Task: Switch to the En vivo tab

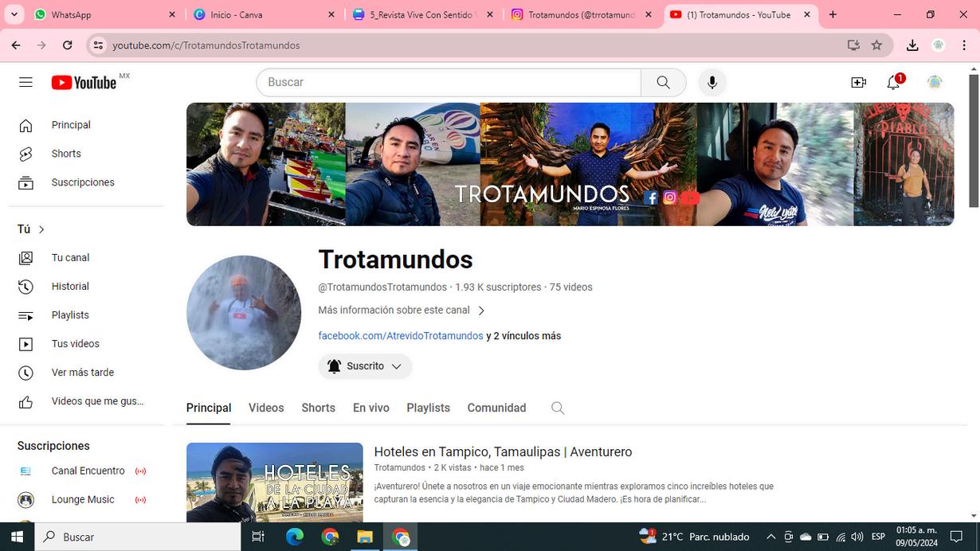Action: point(371,408)
